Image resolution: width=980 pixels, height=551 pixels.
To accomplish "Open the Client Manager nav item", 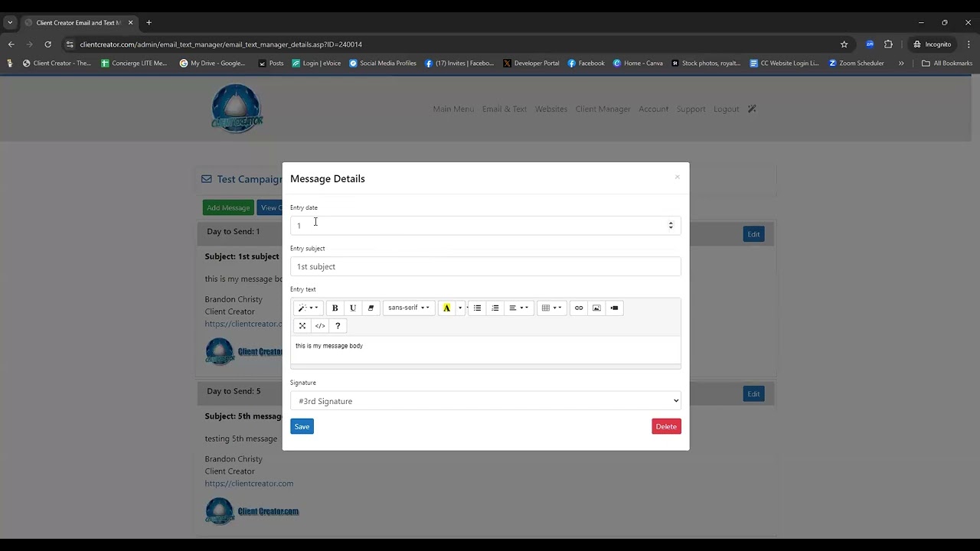I will click(603, 109).
